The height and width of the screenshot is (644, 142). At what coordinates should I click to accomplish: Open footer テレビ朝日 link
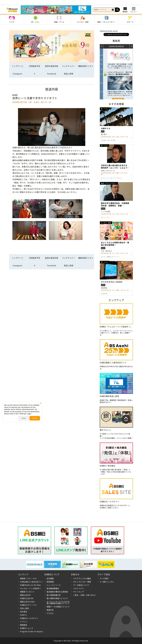[x=104, y=579]
